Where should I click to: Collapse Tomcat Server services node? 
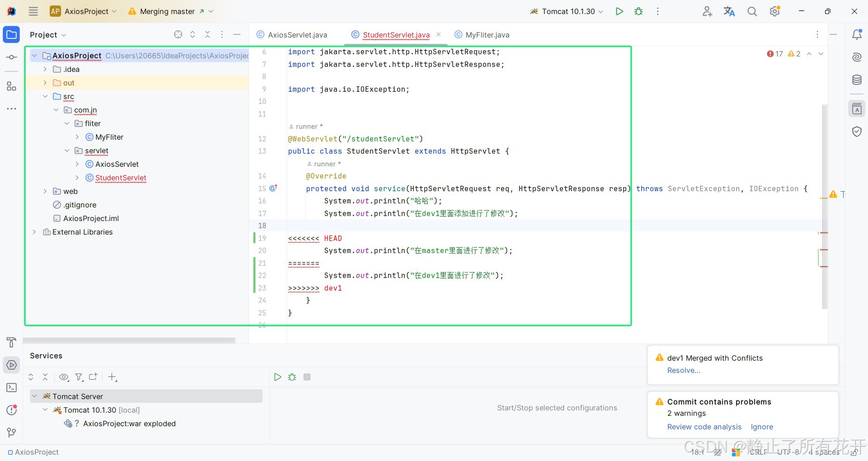tap(34, 396)
